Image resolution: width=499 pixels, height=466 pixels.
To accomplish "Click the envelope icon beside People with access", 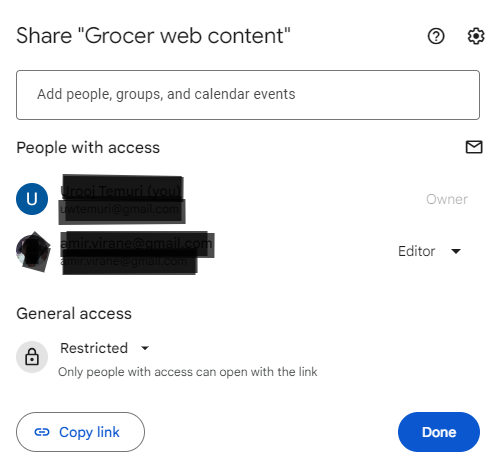I will coord(474,147).
